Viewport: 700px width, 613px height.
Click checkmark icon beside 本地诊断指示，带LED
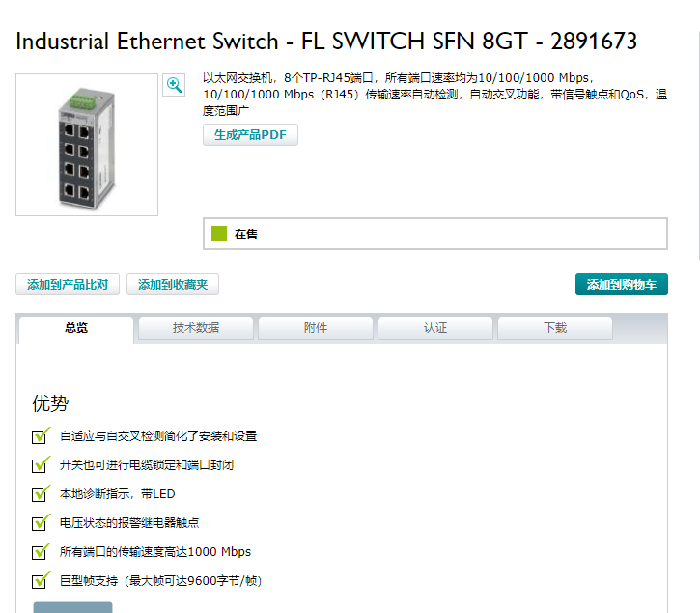[x=41, y=494]
